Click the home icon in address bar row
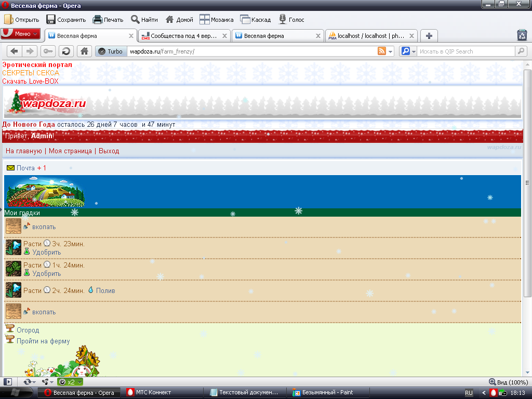 [x=85, y=51]
